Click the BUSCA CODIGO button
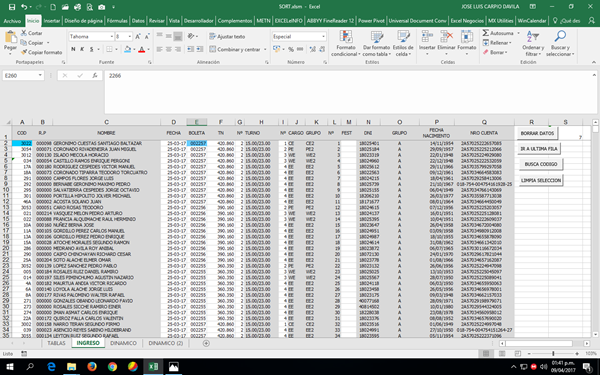 541,164
